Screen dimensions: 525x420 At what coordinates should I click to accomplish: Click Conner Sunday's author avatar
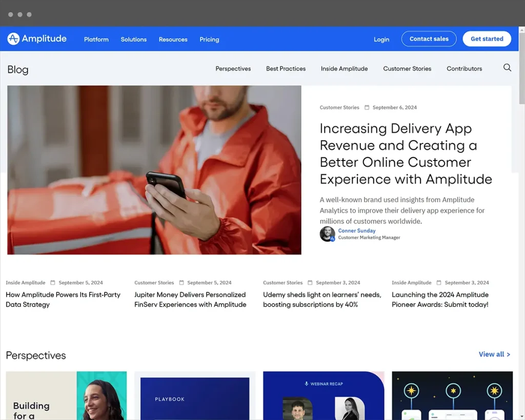point(327,234)
